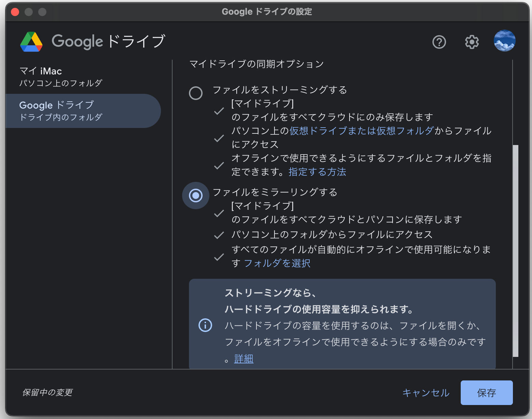Open the マイ iMac sidebar section

pos(83,77)
